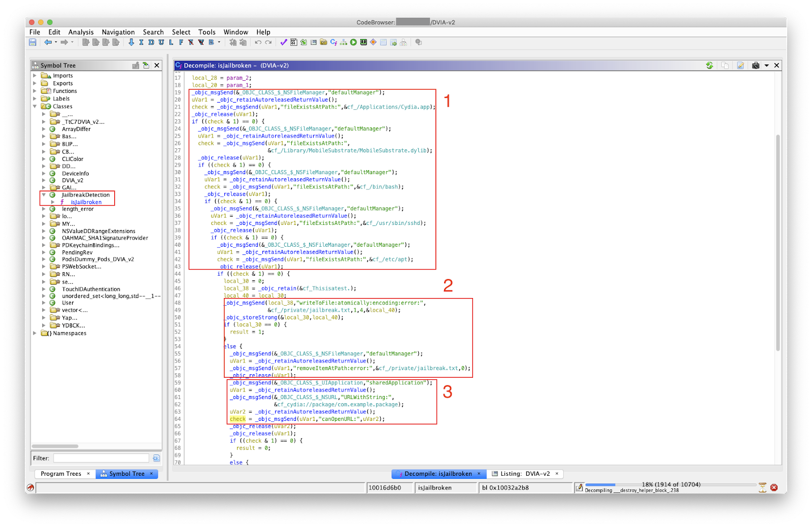
Task: Toggle filter options icon beside Filter field
Action: point(156,458)
